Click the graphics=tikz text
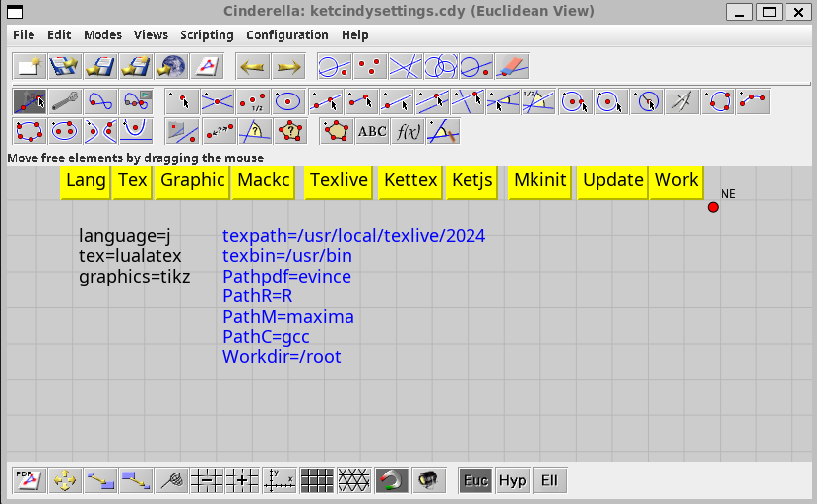817x504 pixels. click(135, 277)
